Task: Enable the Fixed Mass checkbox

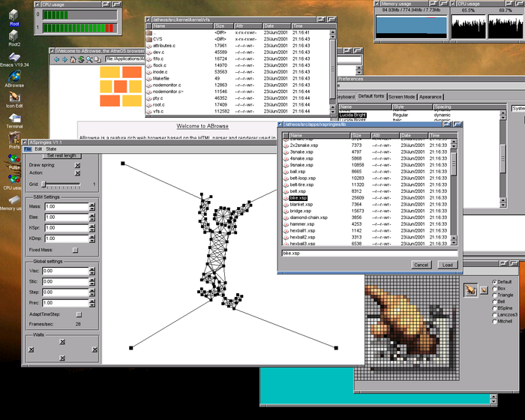Action: pyautogui.click(x=75, y=250)
